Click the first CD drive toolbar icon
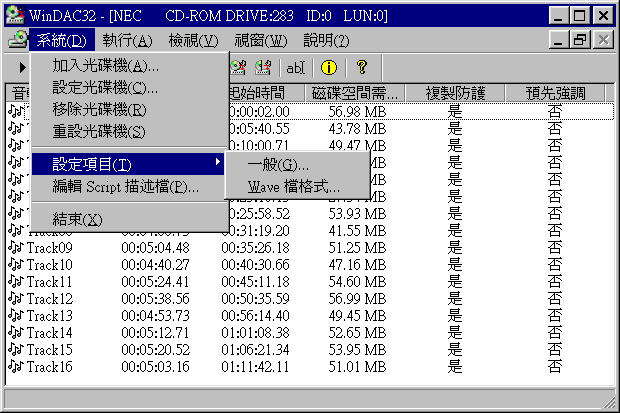The image size is (620, 413). point(238,68)
